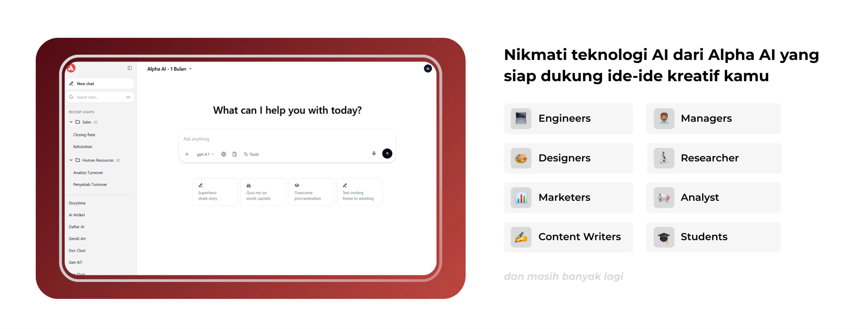Toggle the sidebar collapse icon
Screen dimensions: 868x329
pos(130,68)
